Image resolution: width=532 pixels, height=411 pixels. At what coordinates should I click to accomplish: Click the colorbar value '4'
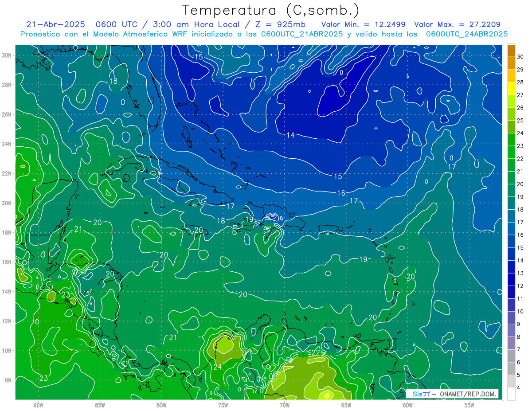click(519, 388)
